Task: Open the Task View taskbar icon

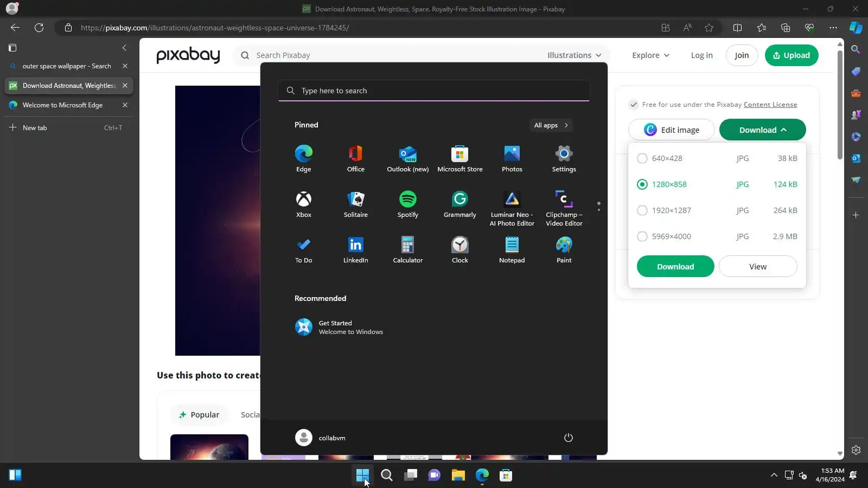Action: [x=410, y=476]
